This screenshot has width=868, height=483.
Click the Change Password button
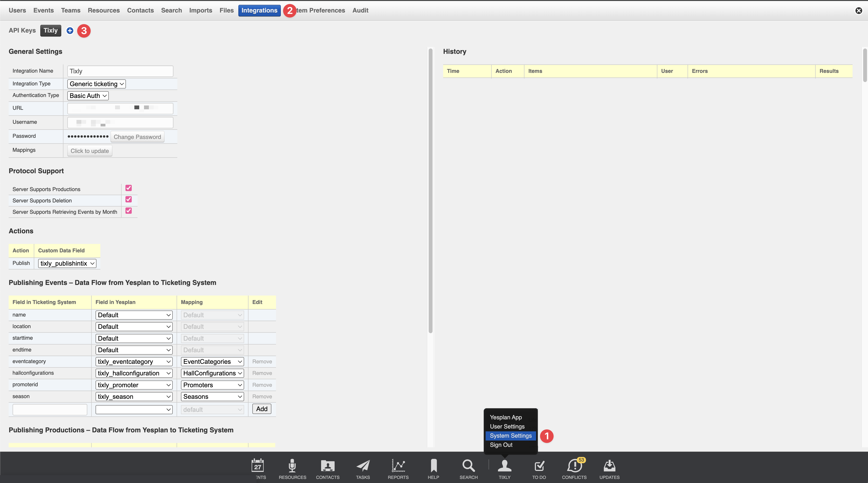[x=137, y=137]
